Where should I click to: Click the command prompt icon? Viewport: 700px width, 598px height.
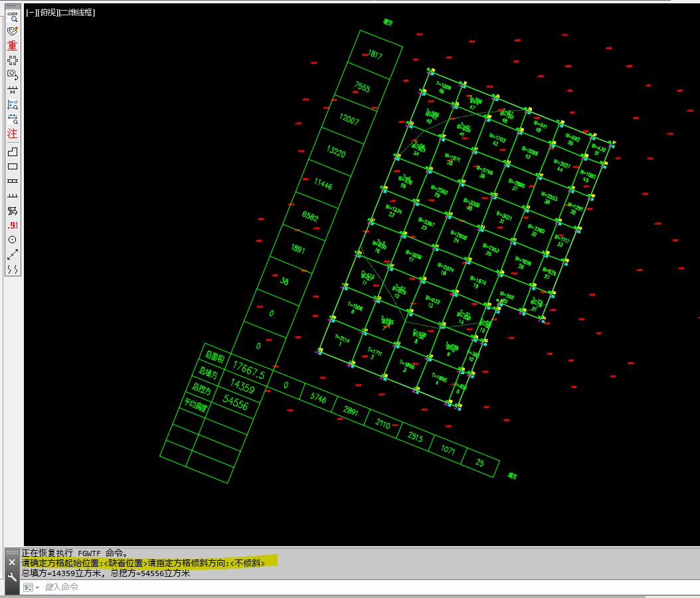point(28,587)
